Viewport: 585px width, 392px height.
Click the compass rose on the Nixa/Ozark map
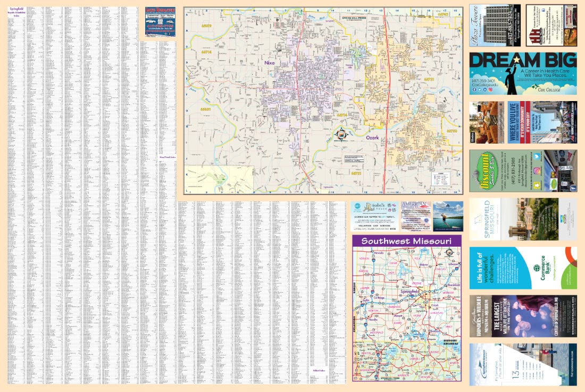341,134
